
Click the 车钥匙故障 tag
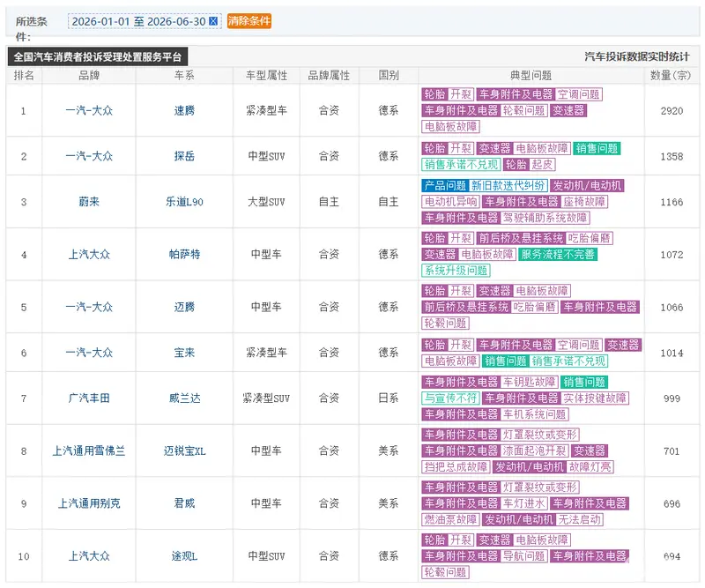529,382
